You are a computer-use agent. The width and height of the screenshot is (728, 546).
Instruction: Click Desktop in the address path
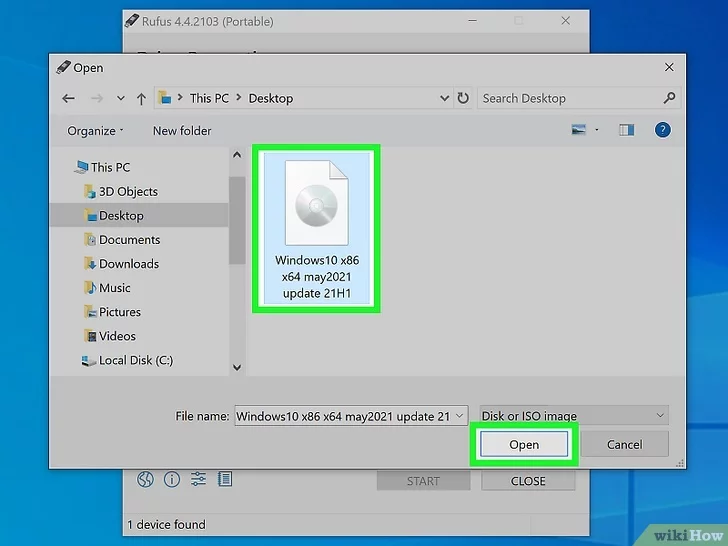(271, 98)
